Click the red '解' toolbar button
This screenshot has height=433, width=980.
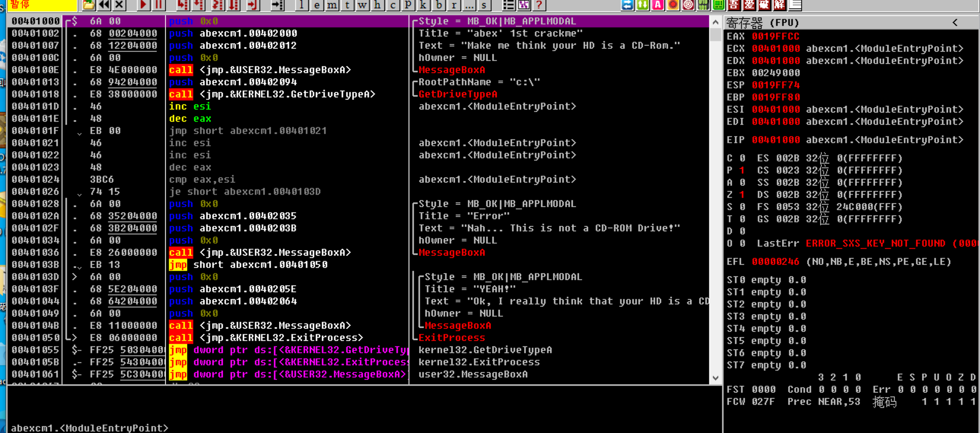[x=780, y=5]
